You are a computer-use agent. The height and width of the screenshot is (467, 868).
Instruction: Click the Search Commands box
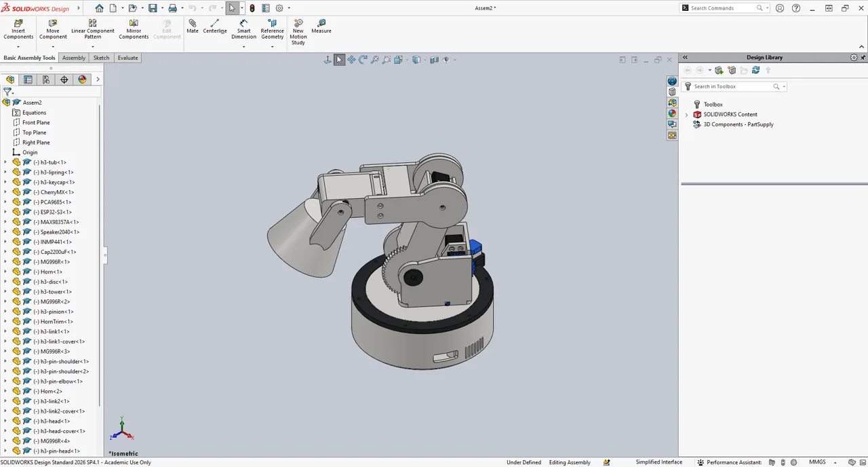722,8
